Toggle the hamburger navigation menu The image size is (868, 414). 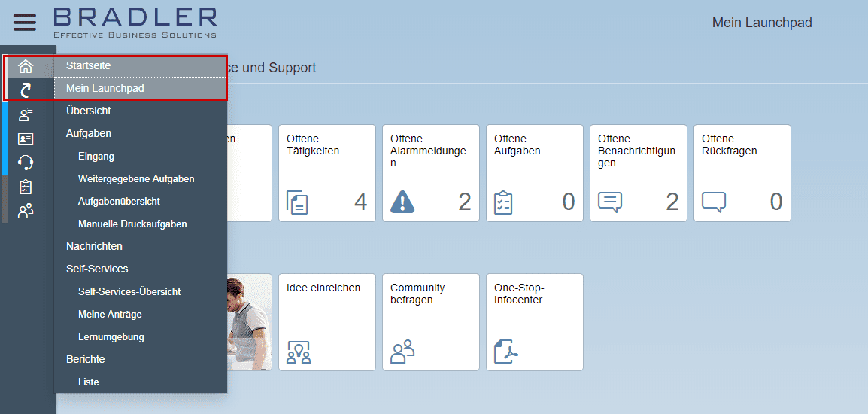click(x=25, y=22)
